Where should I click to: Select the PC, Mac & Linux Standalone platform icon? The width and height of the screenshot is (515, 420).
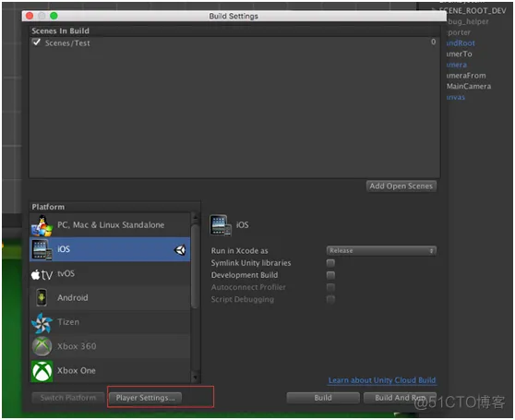42,225
